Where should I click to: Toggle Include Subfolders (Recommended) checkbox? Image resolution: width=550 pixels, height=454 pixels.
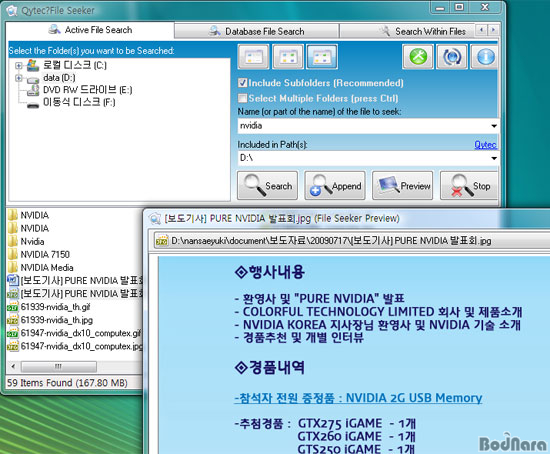click(x=242, y=83)
